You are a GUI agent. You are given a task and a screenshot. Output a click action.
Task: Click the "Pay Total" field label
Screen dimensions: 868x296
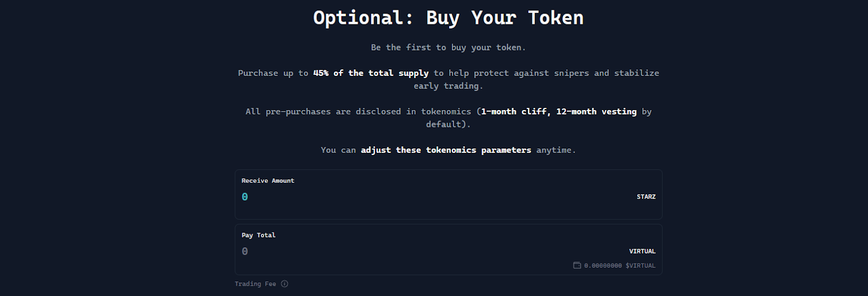tap(258, 235)
